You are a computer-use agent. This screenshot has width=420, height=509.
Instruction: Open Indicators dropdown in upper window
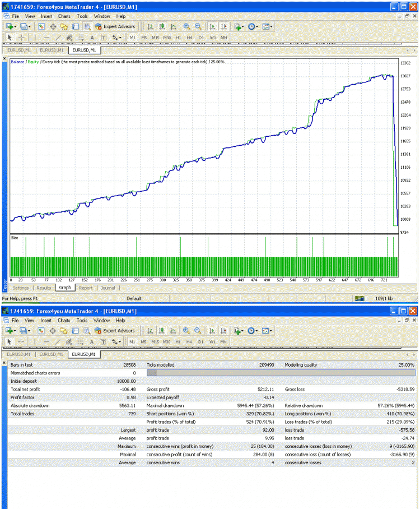point(239,26)
